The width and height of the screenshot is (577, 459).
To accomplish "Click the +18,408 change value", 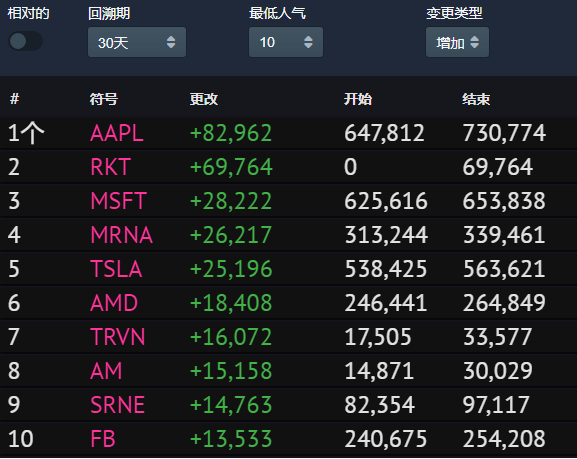I will [x=231, y=303].
